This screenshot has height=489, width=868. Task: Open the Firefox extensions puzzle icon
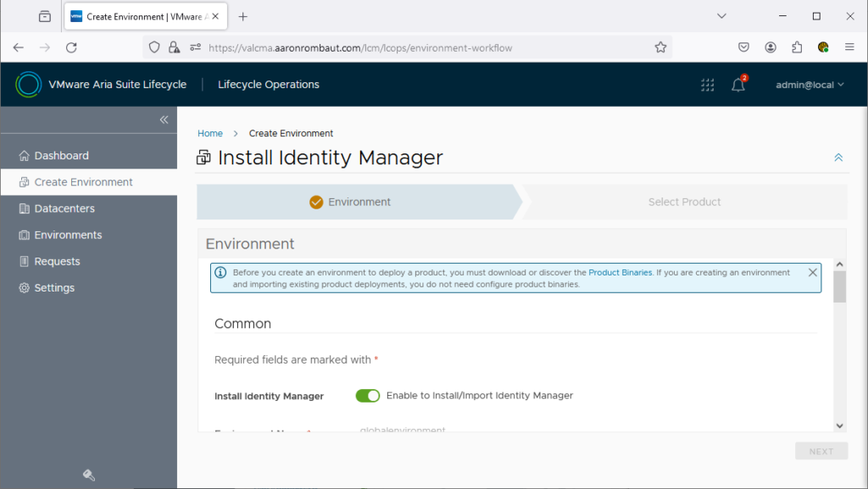(797, 47)
